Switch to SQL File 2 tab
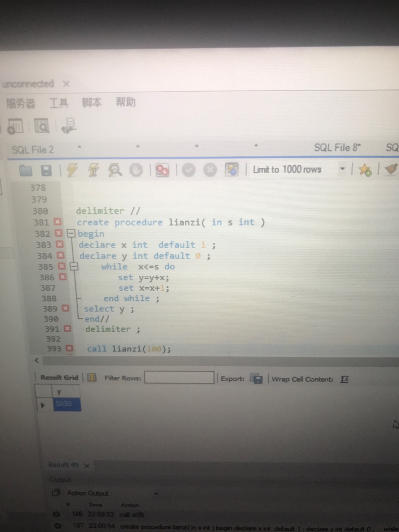Image resolution: width=399 pixels, height=532 pixels. tap(33, 150)
